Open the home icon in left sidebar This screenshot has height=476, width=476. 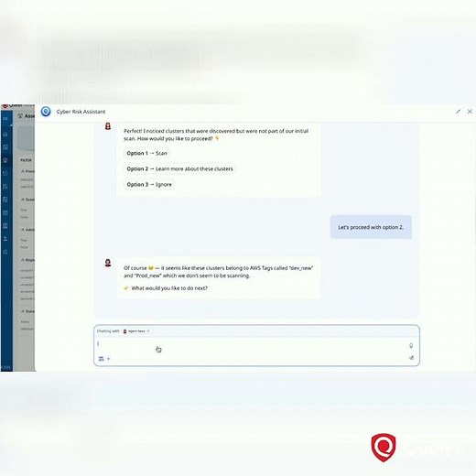5,134
